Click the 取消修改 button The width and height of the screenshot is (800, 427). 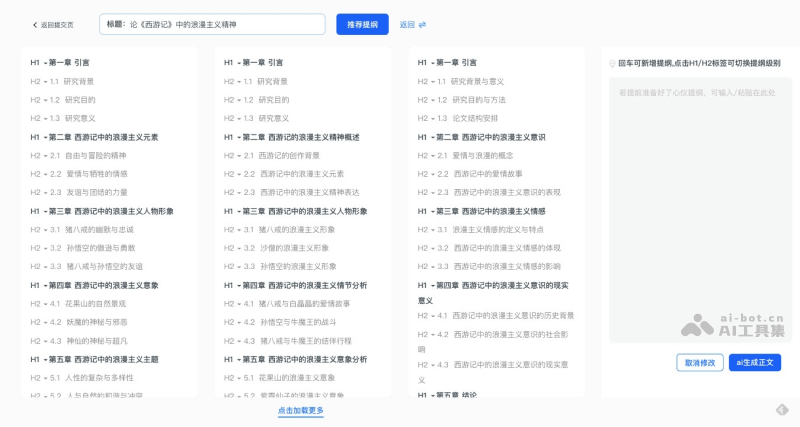point(699,362)
